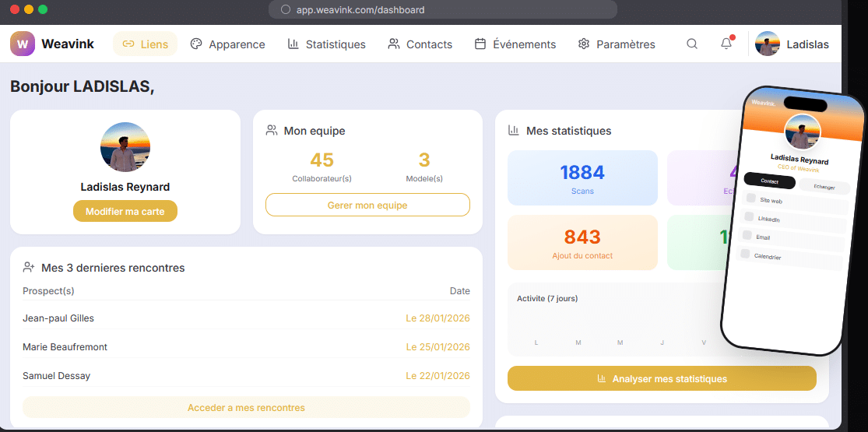
Task: Switch to the Apparence tab
Action: [x=227, y=44]
